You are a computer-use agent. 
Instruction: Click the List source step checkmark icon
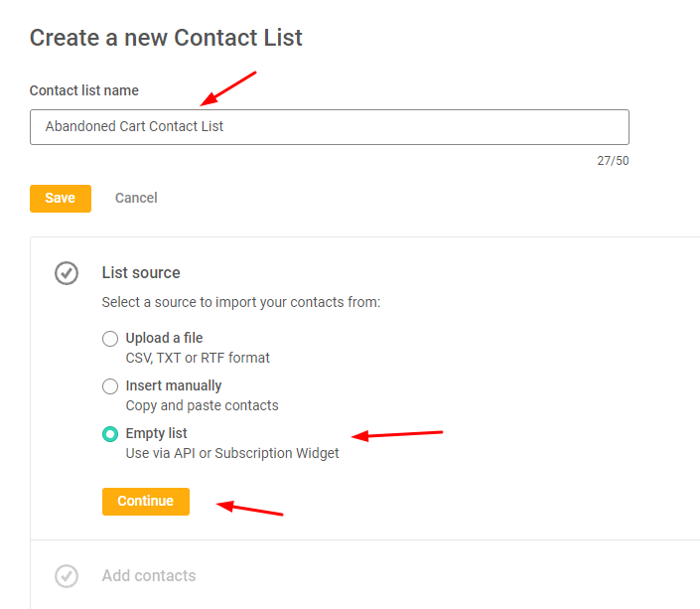point(67,273)
